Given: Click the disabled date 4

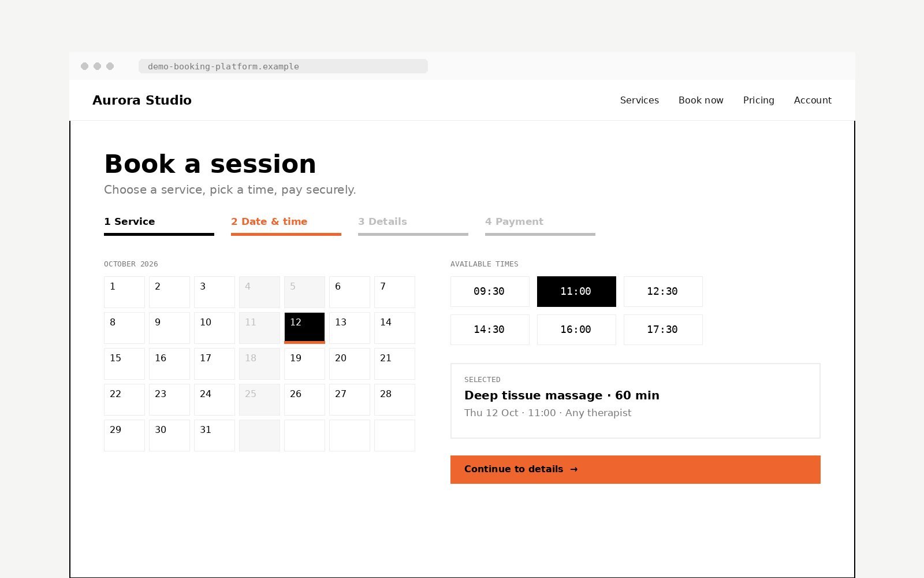Looking at the screenshot, I should 259,292.
